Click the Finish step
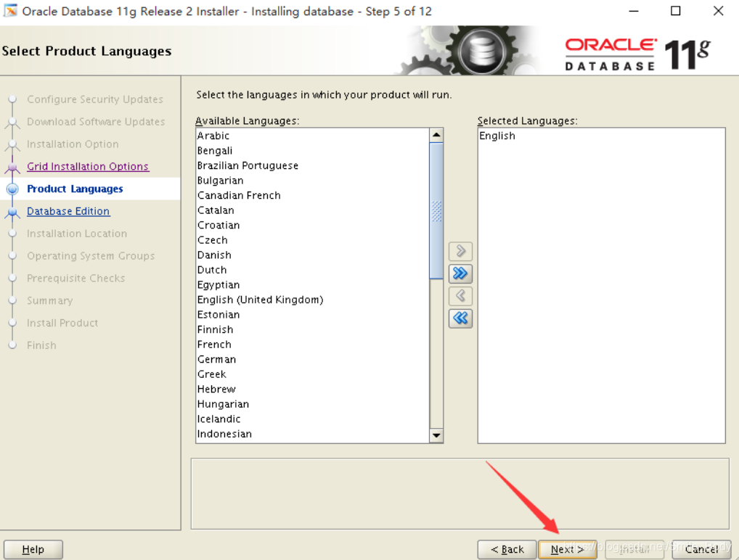The height and width of the screenshot is (560, 739). pyautogui.click(x=41, y=345)
